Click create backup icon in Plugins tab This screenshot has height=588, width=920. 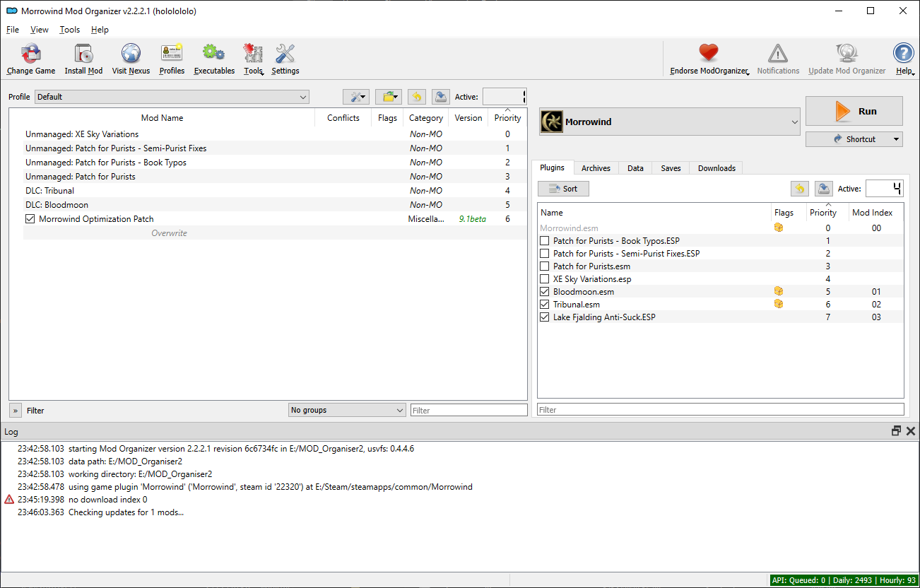[823, 189]
